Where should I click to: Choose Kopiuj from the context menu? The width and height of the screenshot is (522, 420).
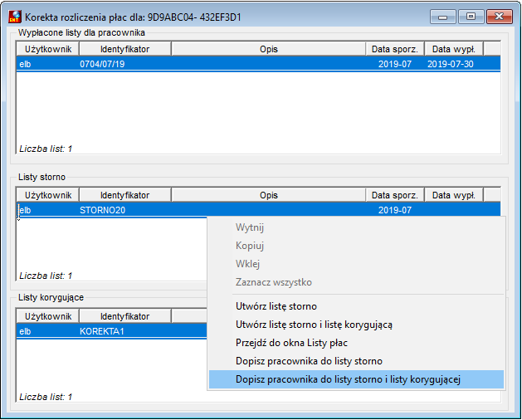pyautogui.click(x=356, y=246)
